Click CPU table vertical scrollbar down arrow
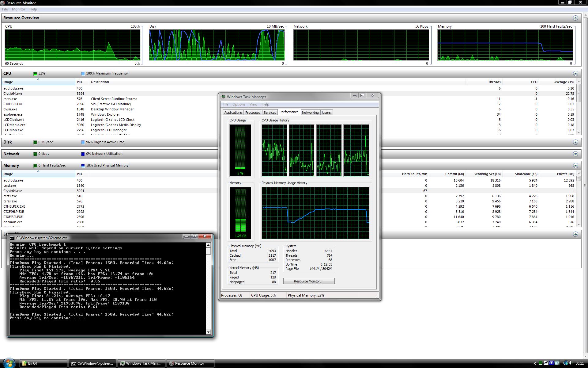The height and width of the screenshot is (368, 588). pos(579,132)
